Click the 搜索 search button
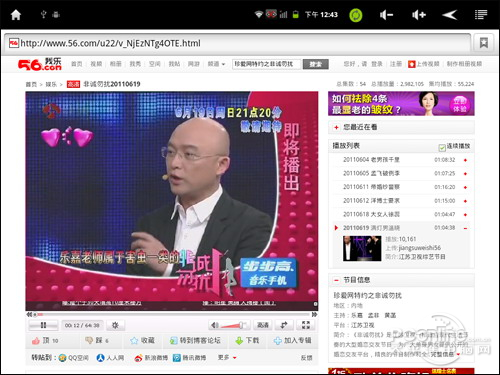The image size is (500, 375). (x=315, y=64)
